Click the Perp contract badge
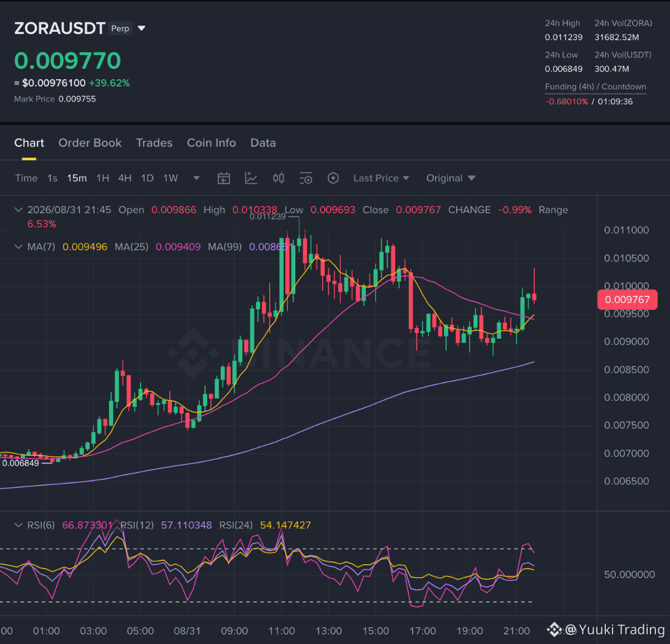 tap(120, 28)
